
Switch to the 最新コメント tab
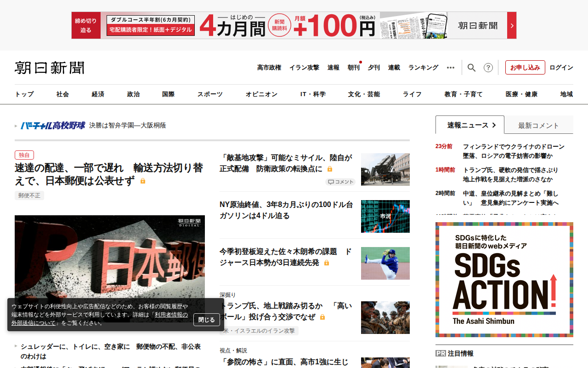(538, 125)
